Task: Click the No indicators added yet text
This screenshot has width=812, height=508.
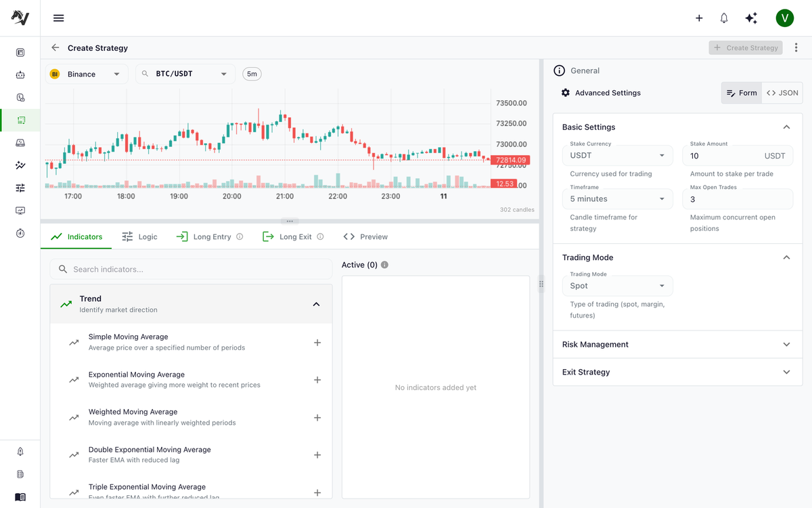Action: click(436, 387)
